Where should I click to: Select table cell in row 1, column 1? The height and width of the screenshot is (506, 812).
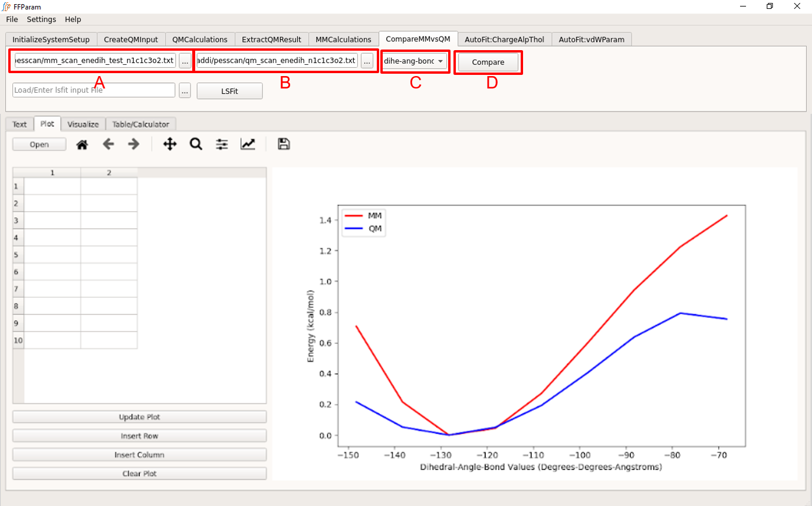(52, 186)
